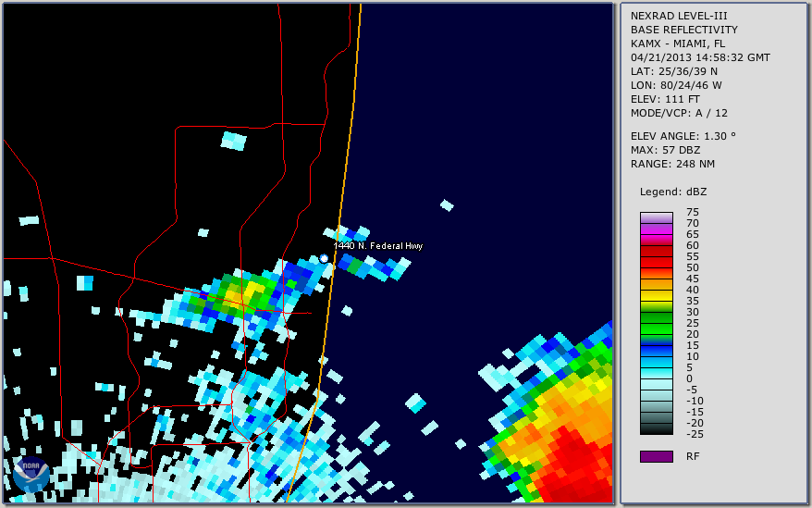Select the ELEV ANGLE: 1.30 text
Image resolution: width=812 pixels, height=508 pixels.
click(x=683, y=136)
